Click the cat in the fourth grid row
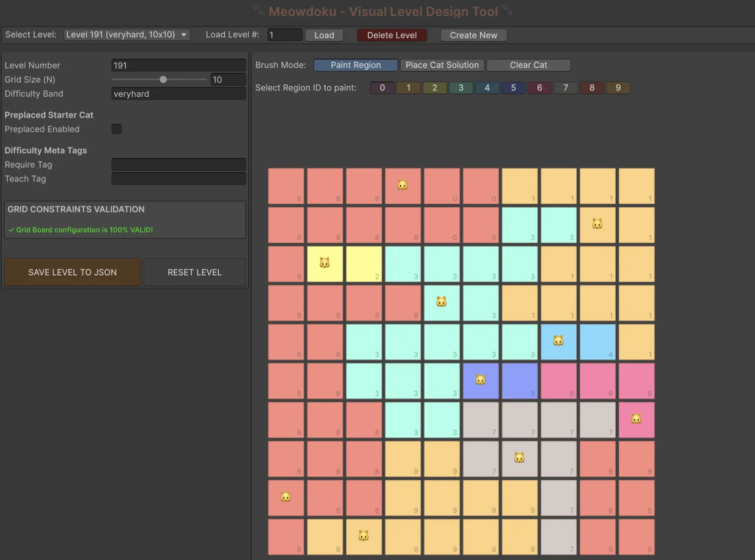Image resolution: width=755 pixels, height=560 pixels. click(x=441, y=302)
